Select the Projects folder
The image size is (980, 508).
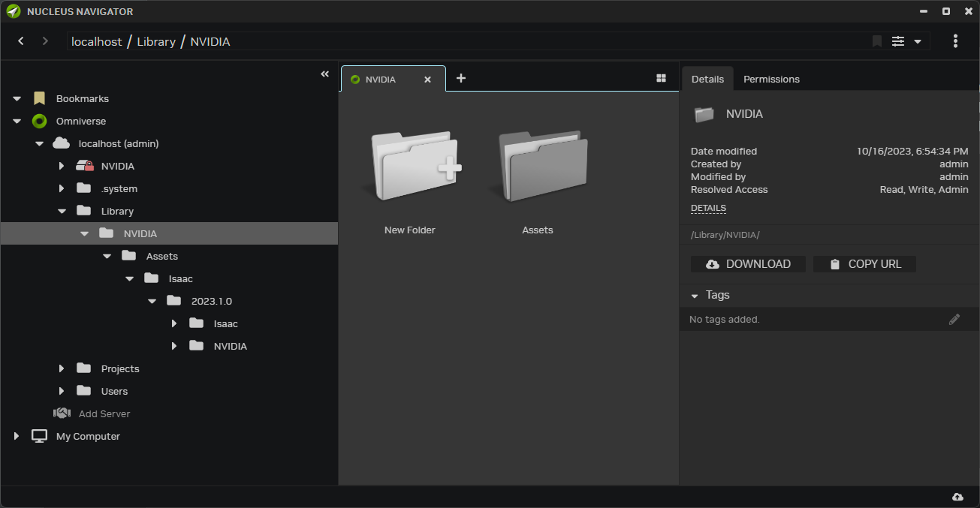120,368
